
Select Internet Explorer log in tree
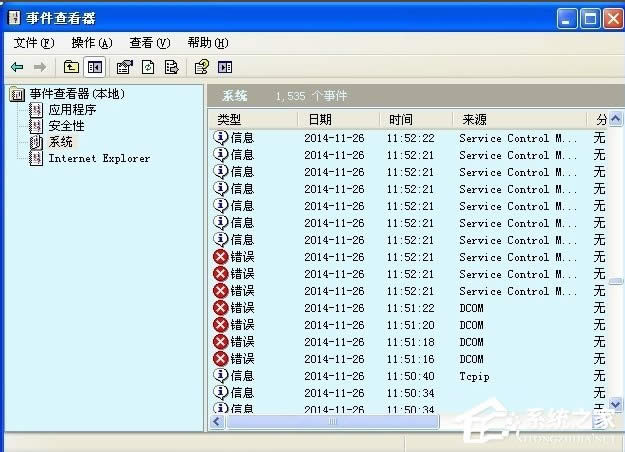[99, 158]
